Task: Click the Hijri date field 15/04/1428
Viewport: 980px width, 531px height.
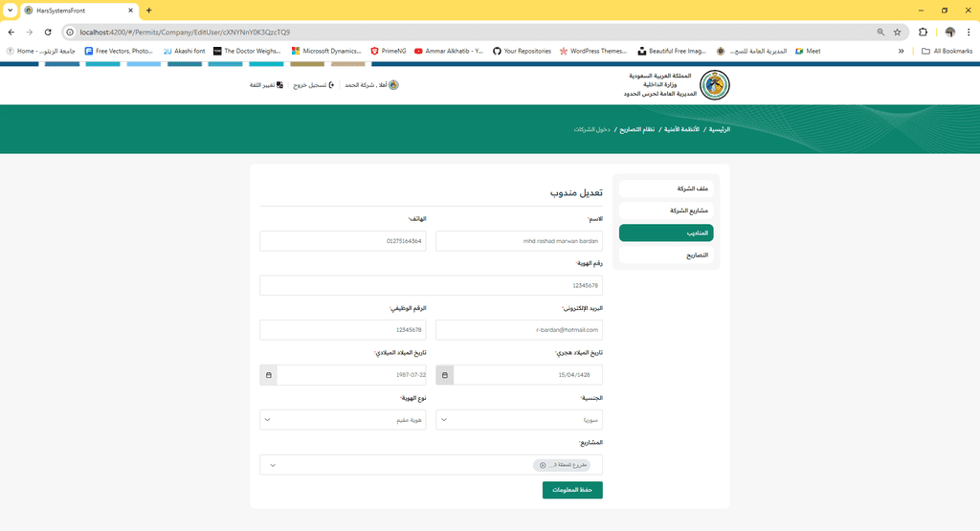Action: [528, 375]
